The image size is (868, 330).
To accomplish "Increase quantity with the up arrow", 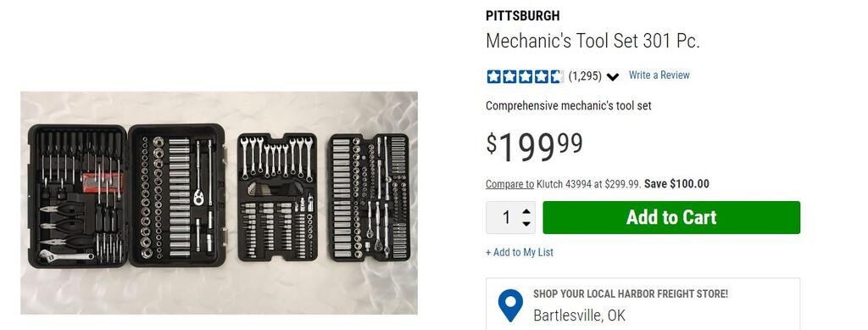I will (526, 211).
